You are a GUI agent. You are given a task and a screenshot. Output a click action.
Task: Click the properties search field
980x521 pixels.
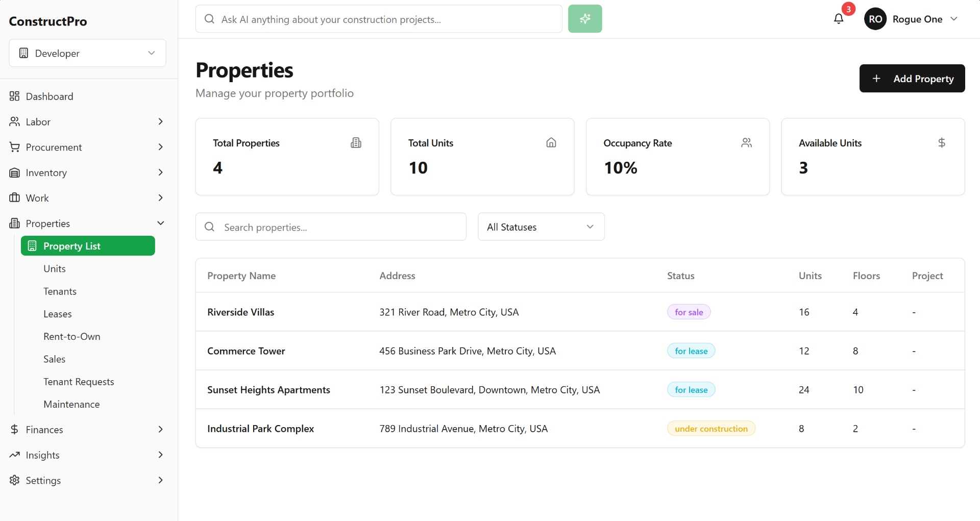331,227
